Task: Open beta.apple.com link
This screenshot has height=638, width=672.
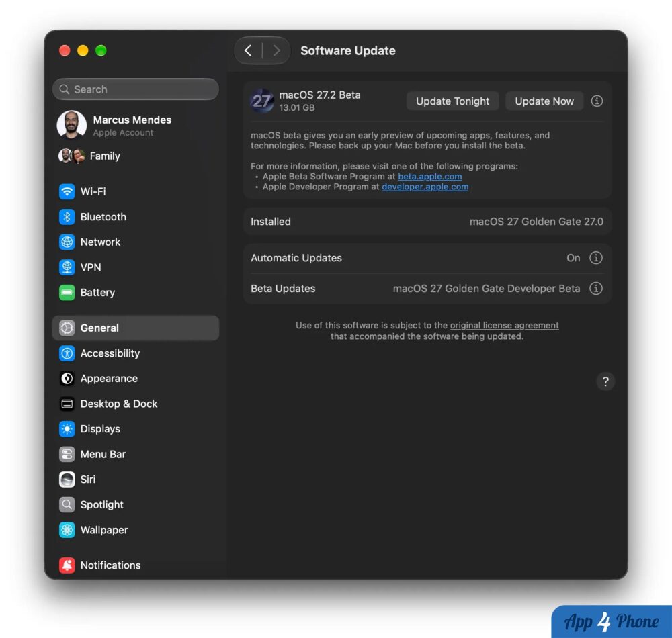Action: (x=429, y=177)
